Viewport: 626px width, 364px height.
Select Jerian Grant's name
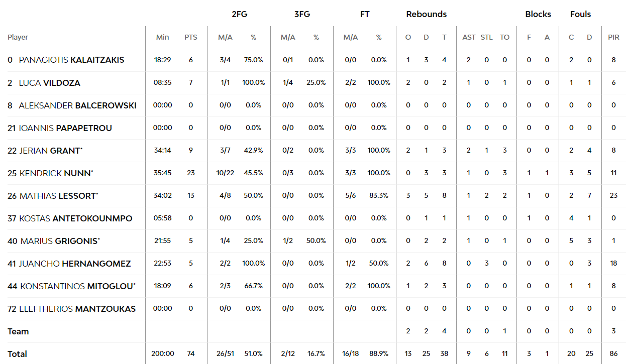coord(51,151)
